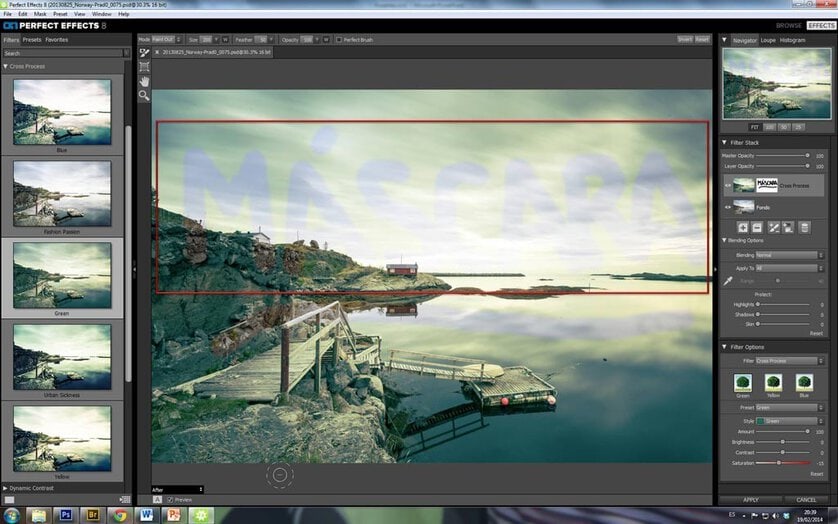Select the Hand pan tool
The width and height of the screenshot is (838, 524).
[x=144, y=81]
